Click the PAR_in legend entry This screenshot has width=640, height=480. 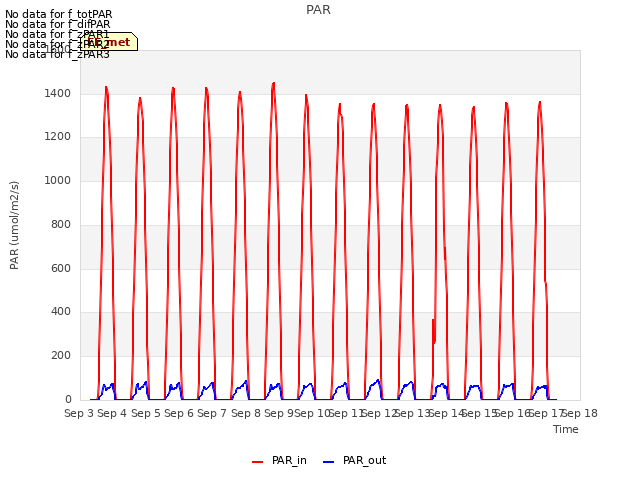(280, 460)
